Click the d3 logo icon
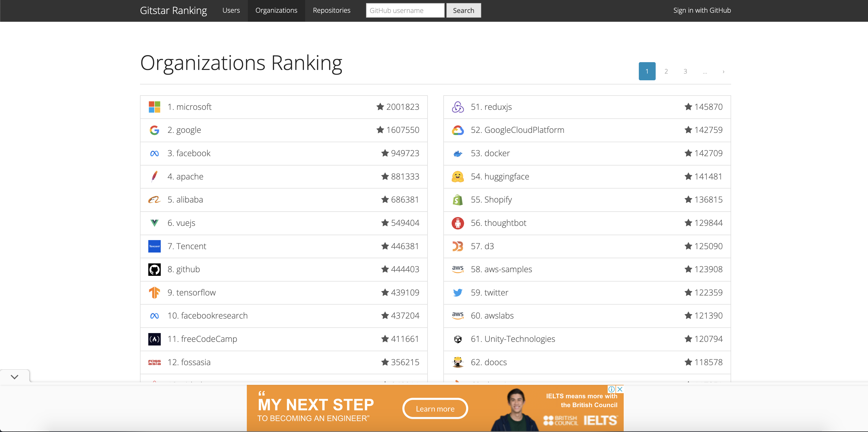This screenshot has width=868, height=432. [x=458, y=246]
